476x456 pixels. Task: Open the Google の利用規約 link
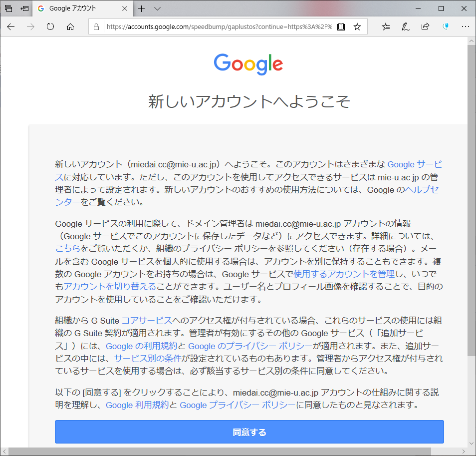pos(141,346)
